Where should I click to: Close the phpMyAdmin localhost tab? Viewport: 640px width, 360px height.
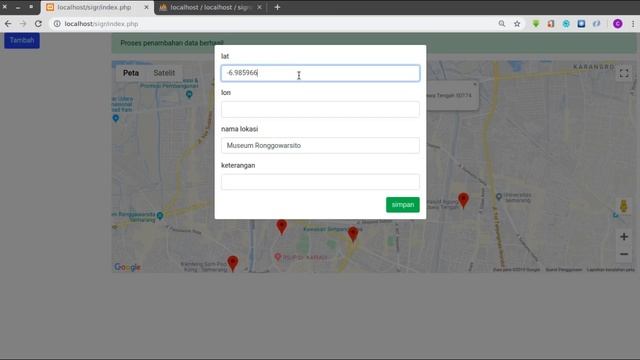tap(259, 7)
